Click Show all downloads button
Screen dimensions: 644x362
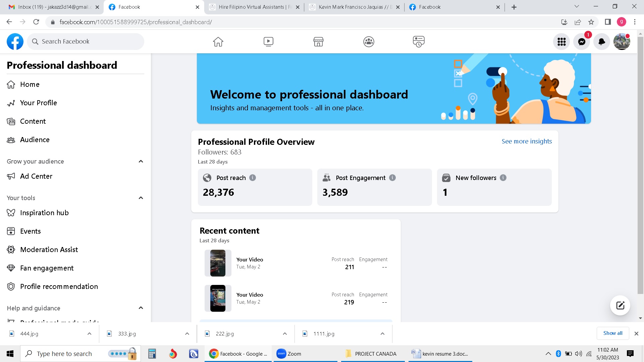tap(612, 333)
